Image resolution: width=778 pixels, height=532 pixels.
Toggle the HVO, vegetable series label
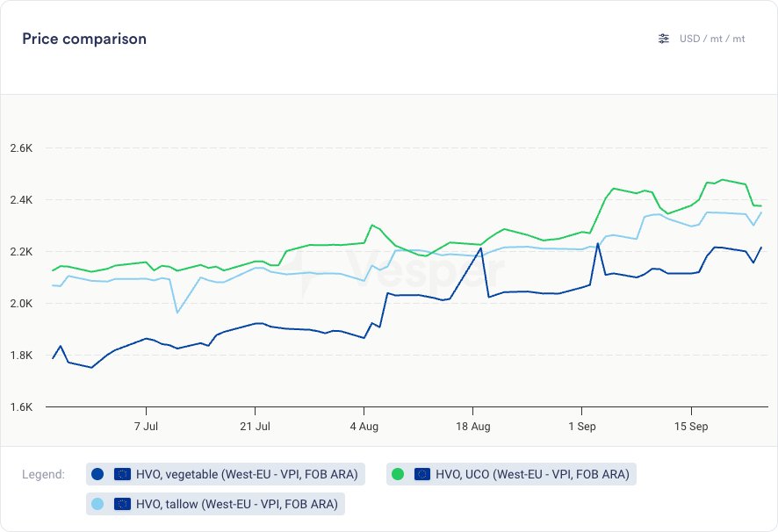coord(247,474)
